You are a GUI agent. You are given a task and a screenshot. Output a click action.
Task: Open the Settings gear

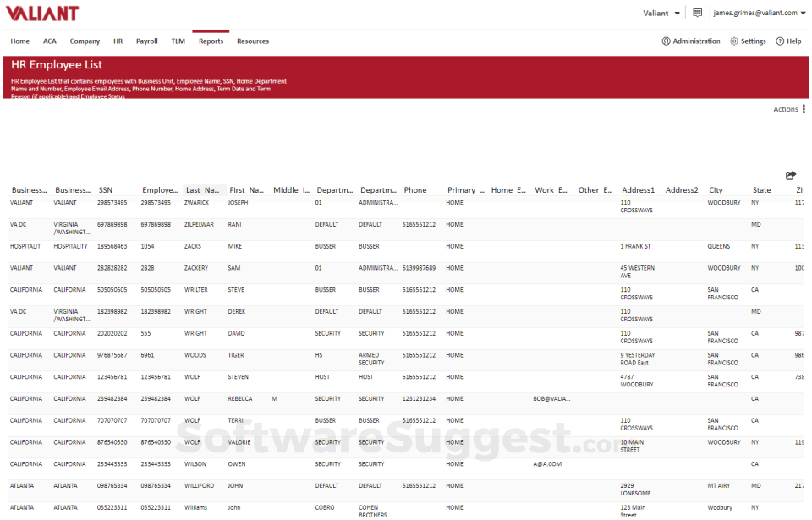point(748,41)
